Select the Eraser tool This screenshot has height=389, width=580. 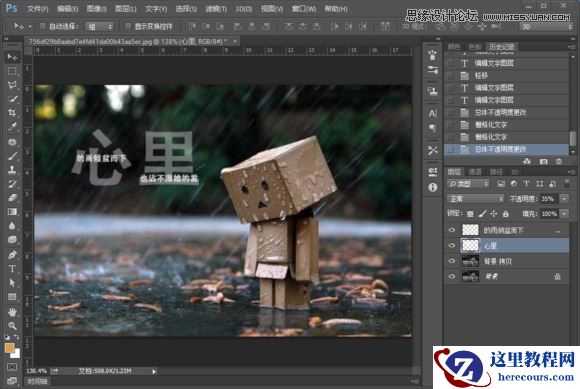tap(12, 198)
